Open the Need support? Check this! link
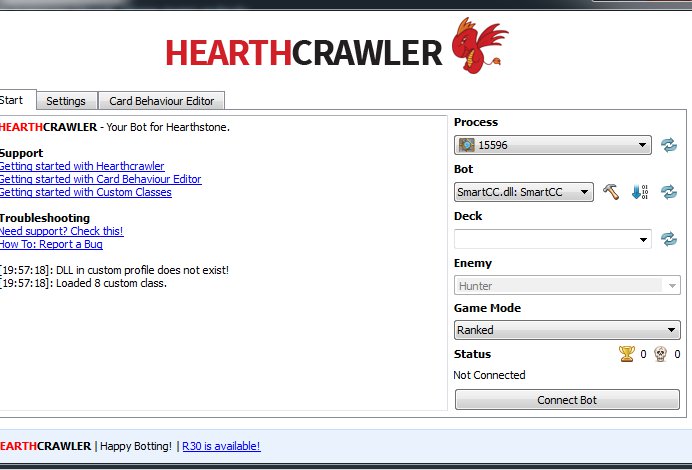This screenshot has width=692, height=470. (61, 231)
